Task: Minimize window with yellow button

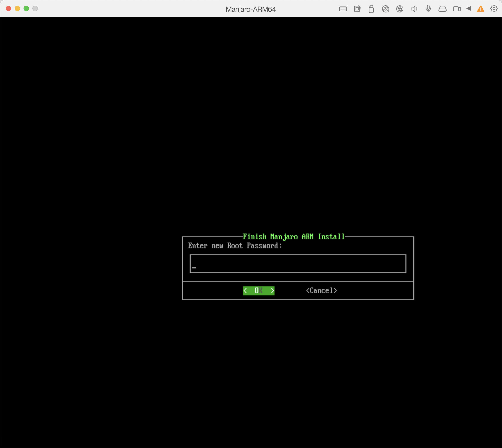Action: pyautogui.click(x=17, y=9)
